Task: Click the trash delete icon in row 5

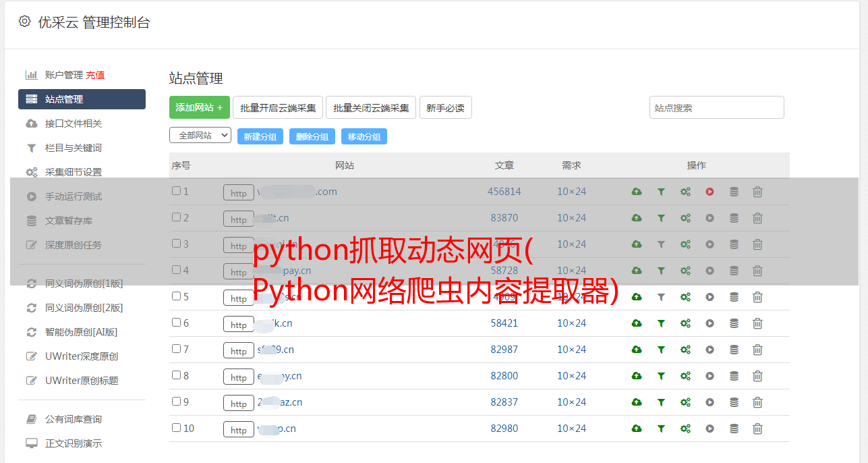Action: pos(757,297)
